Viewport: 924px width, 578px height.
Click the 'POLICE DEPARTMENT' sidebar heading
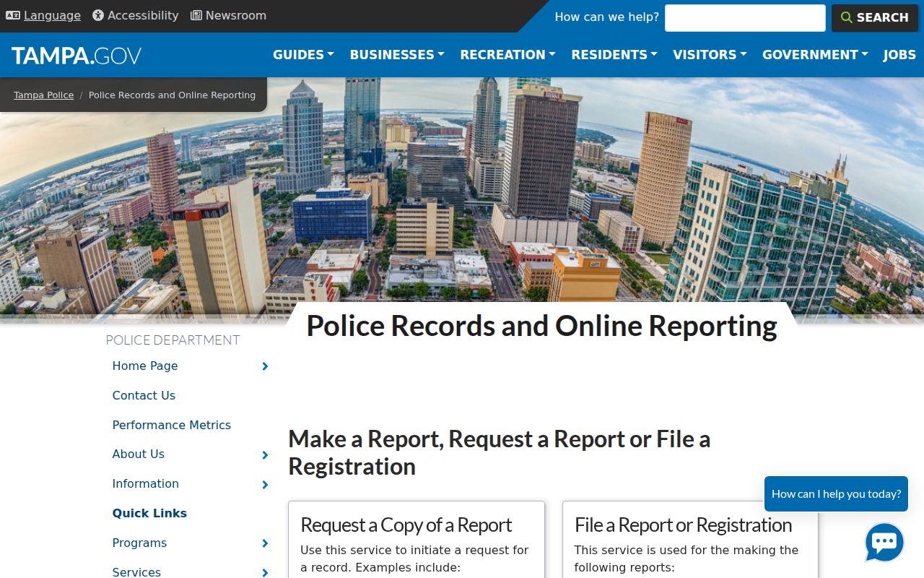coord(173,340)
